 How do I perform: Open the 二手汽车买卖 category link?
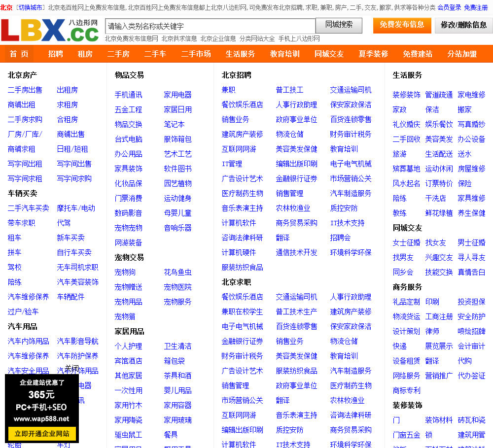28,208
